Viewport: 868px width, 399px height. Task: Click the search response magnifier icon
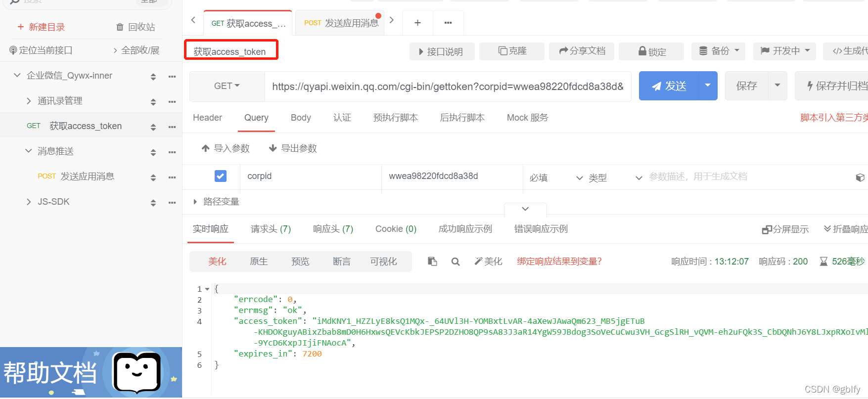(456, 262)
